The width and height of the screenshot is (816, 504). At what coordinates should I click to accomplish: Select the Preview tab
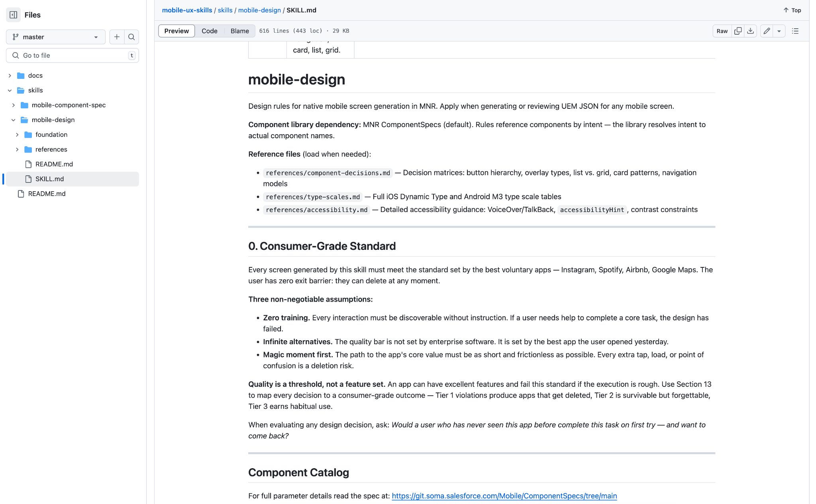[x=177, y=31]
